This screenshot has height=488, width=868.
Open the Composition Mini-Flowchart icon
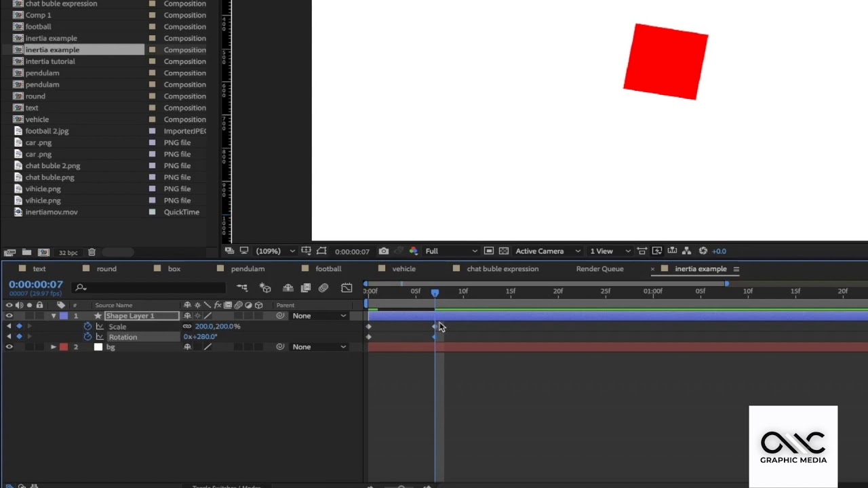(242, 288)
